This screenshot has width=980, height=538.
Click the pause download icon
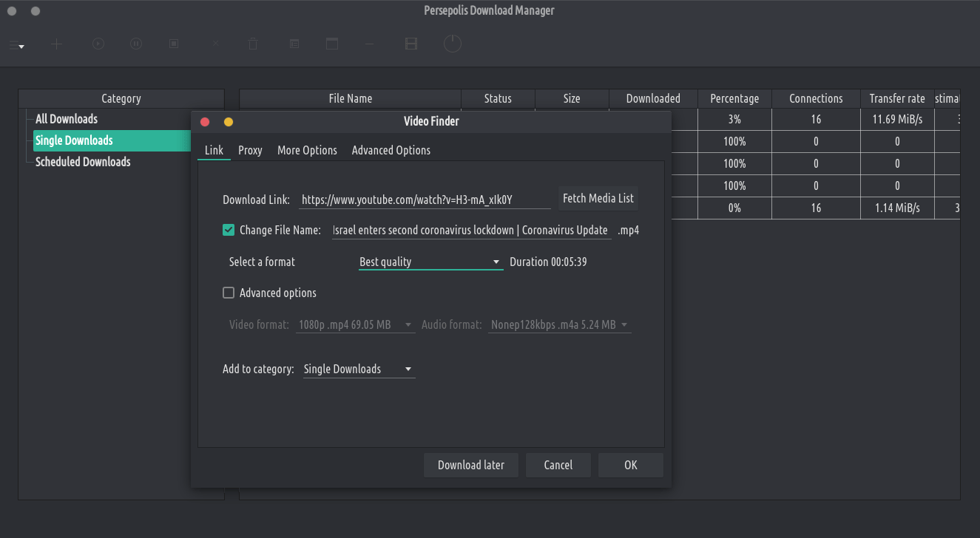[136, 44]
